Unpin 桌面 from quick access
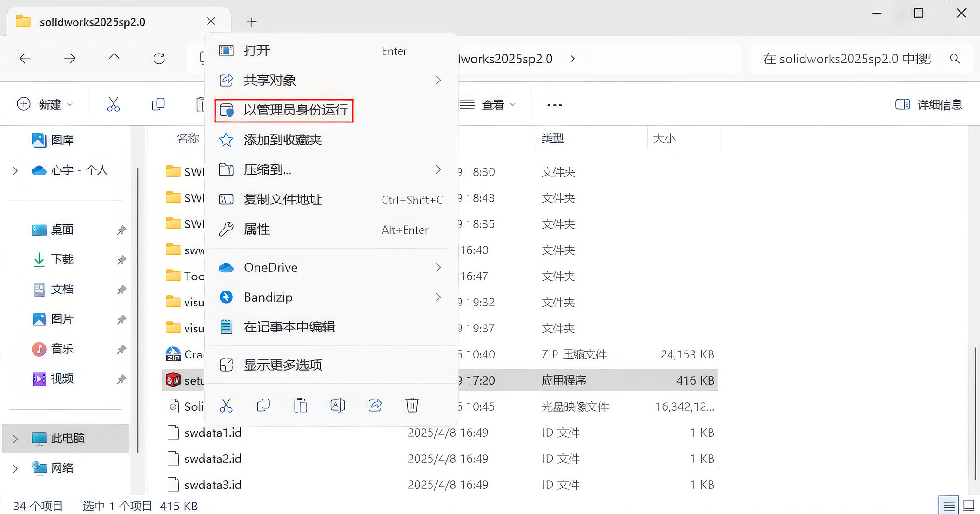The width and height of the screenshot is (980, 514). (x=121, y=230)
